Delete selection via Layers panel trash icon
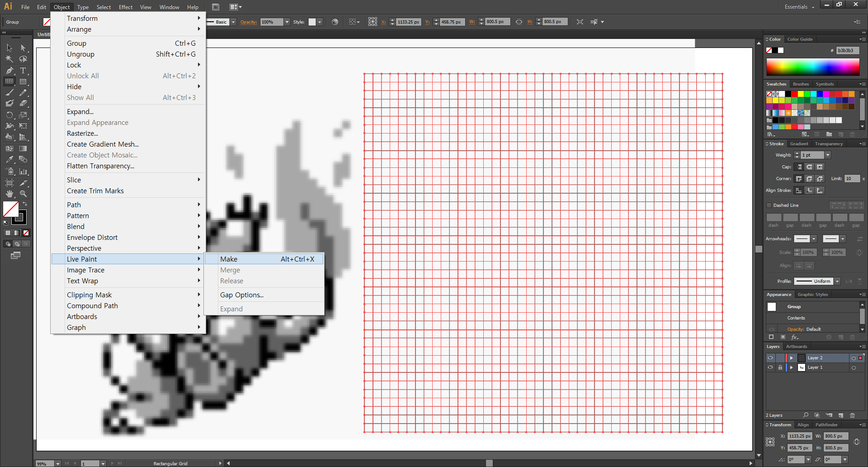 point(853,415)
